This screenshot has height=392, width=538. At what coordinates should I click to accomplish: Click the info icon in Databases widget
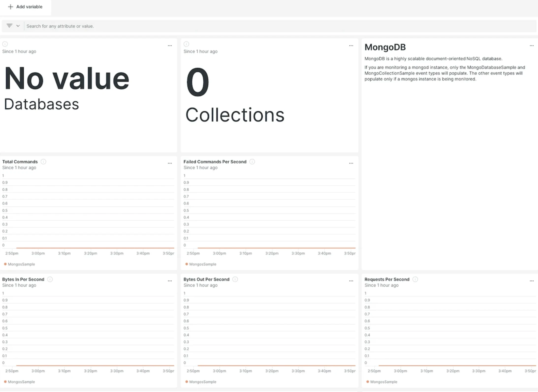(5, 44)
